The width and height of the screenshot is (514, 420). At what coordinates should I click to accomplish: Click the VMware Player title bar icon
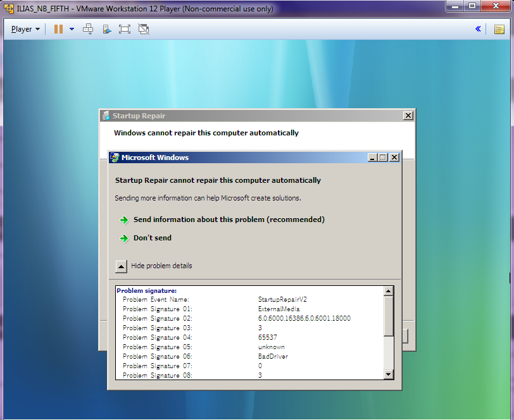click(8, 8)
